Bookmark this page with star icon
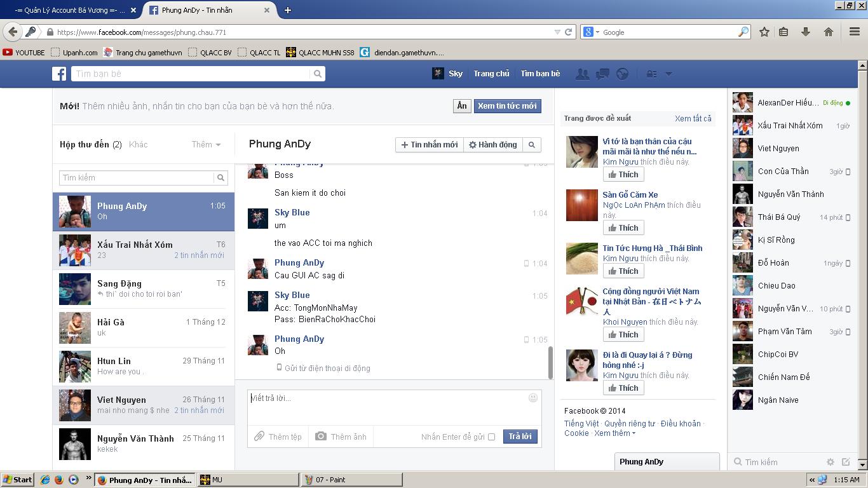868x488 pixels. [764, 32]
